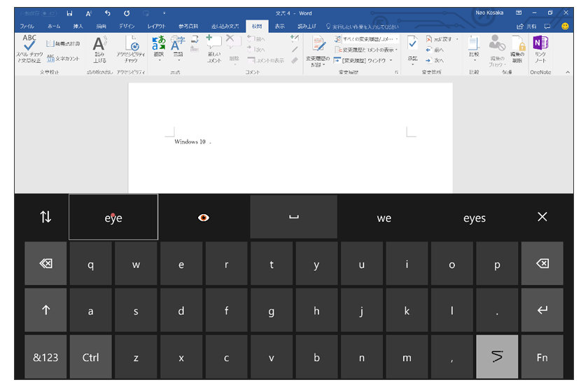
Task: Click the 'Windows 10' text in document
Action: [x=190, y=142]
